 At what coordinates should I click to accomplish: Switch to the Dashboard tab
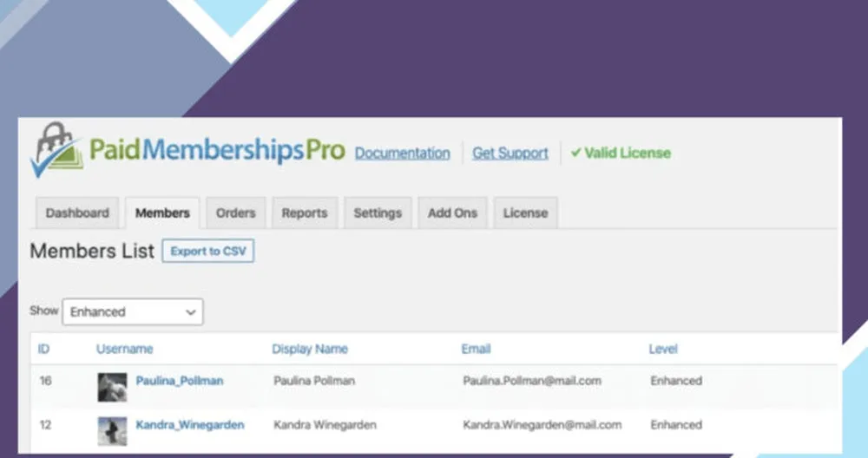point(77,213)
